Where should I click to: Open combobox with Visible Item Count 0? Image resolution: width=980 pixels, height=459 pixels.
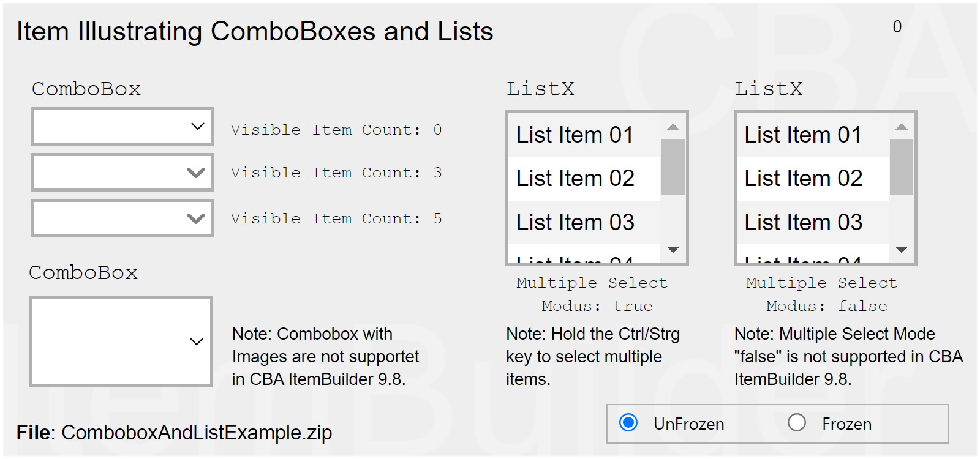pos(197,127)
